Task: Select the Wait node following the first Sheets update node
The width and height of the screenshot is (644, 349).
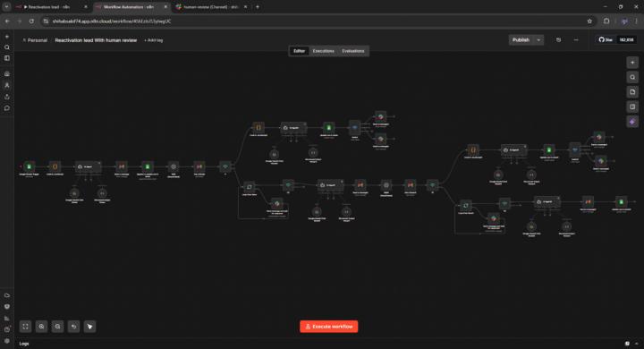Action: 174,166
